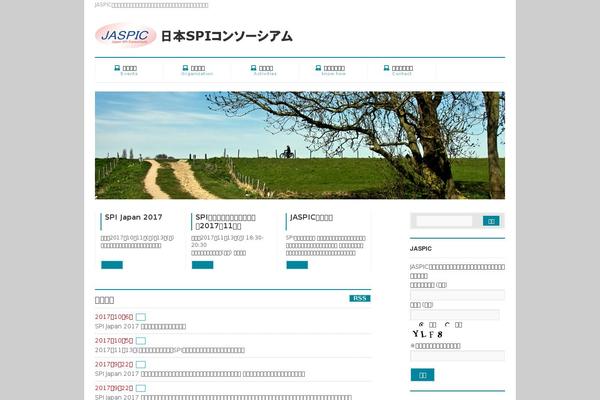Click the 日本SPIコンソーシアム site title
This screenshot has height=400, width=600.
(x=227, y=36)
